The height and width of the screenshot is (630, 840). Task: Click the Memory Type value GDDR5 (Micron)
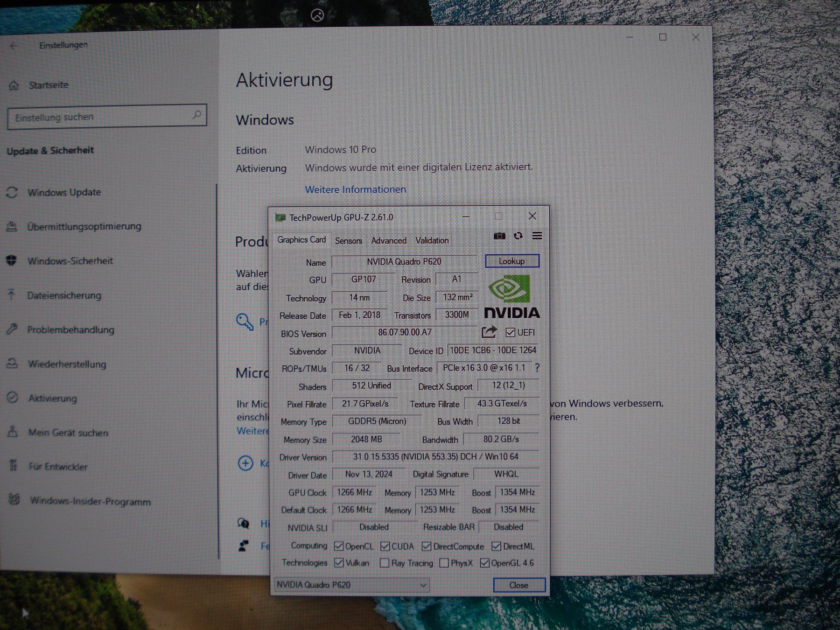tap(377, 421)
